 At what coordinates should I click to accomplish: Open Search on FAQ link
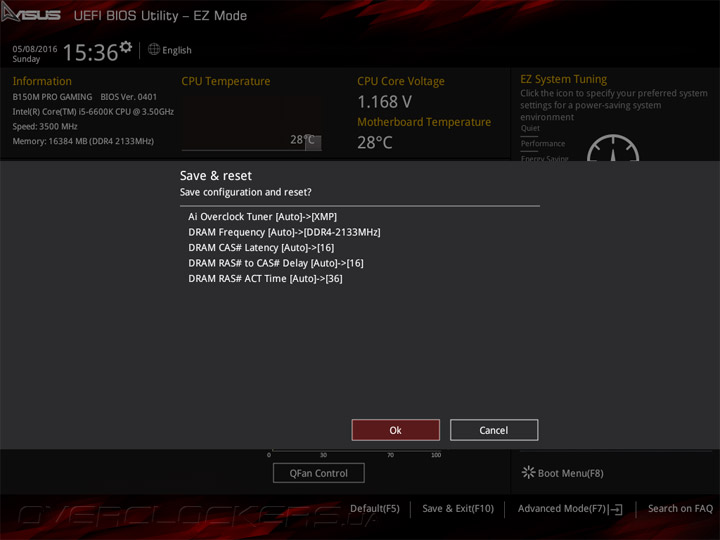pos(680,509)
